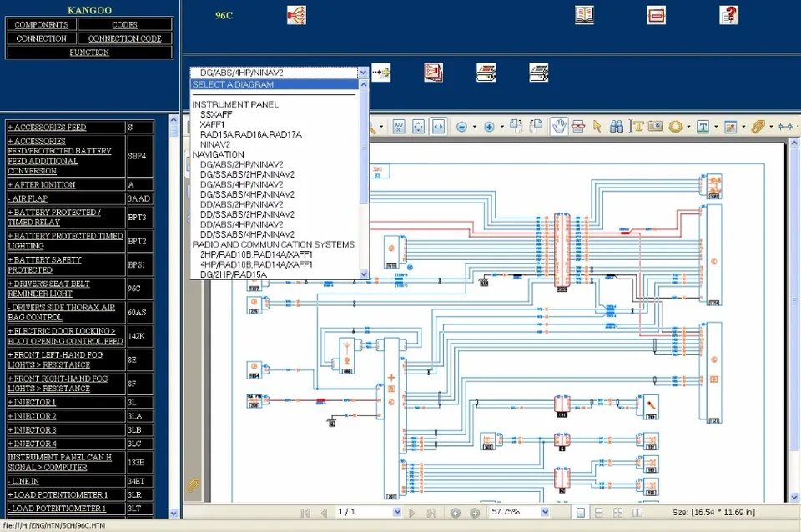Select RAD15A,RAD16A,RAD17A diagram option
This screenshot has width=801, height=532.
pyautogui.click(x=251, y=134)
